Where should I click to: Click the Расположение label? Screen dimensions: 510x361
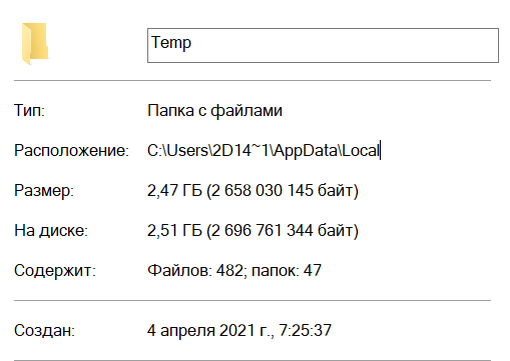pos(71,150)
